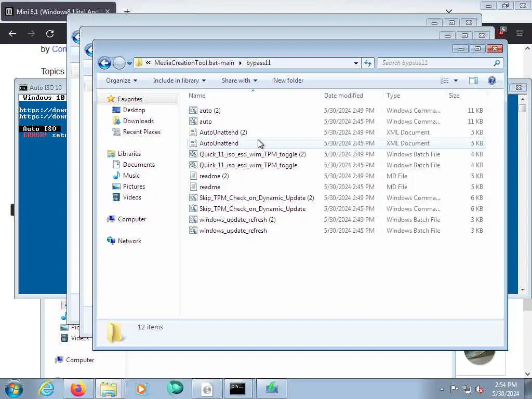Click the search magnifier icon

coord(497,63)
